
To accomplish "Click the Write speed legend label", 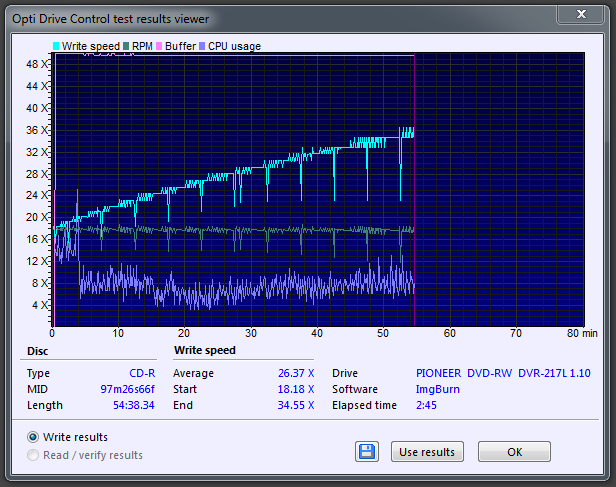I will [90, 46].
